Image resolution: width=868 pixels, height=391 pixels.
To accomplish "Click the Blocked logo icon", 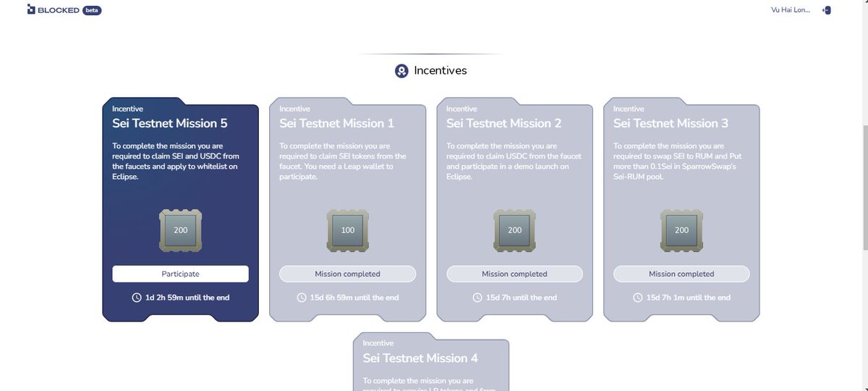I will coord(30,10).
